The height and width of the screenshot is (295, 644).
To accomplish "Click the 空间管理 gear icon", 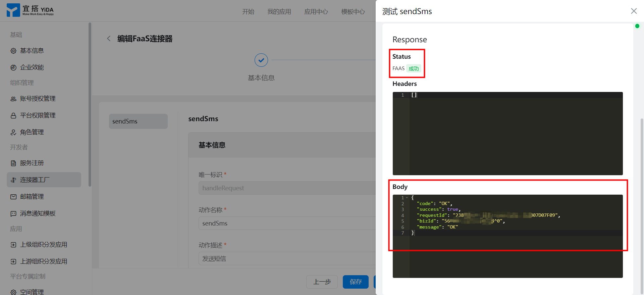I will pos(13,292).
